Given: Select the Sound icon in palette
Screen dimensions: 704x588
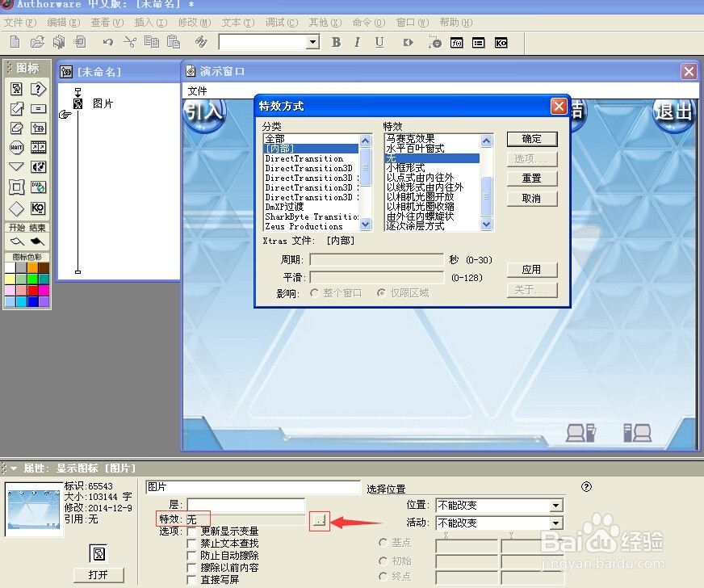Looking at the screenshot, I should tap(38, 166).
